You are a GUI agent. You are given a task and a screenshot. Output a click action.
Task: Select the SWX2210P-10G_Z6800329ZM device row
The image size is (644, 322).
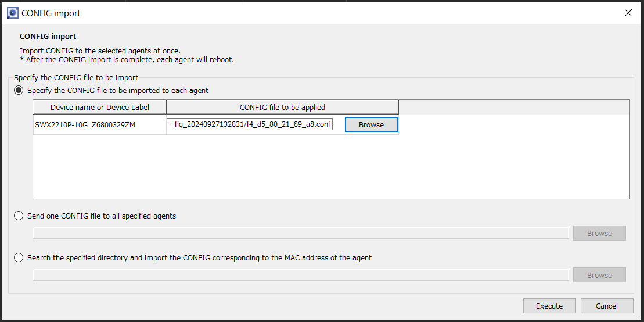pos(85,124)
